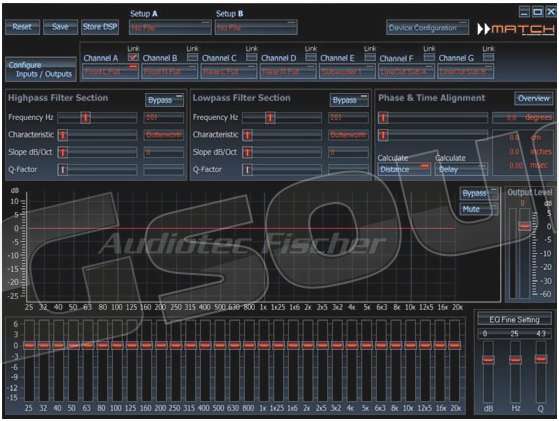Enable the Channel D Link checkbox

coord(311,57)
